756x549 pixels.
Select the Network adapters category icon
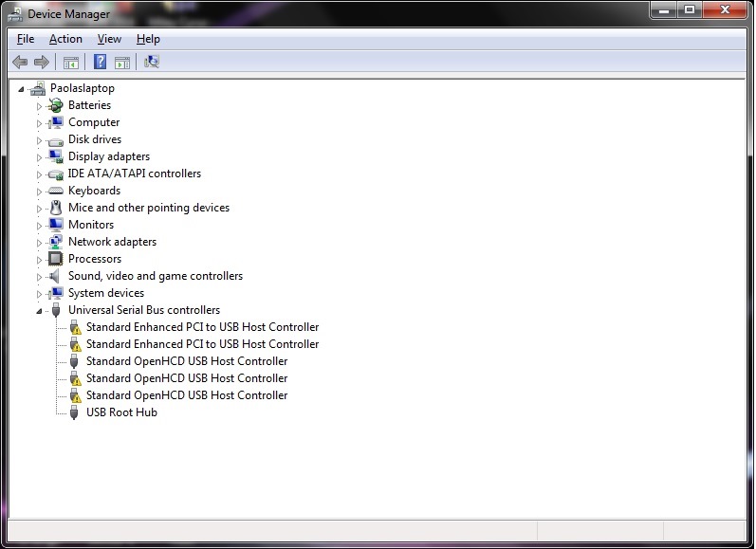[56, 242]
